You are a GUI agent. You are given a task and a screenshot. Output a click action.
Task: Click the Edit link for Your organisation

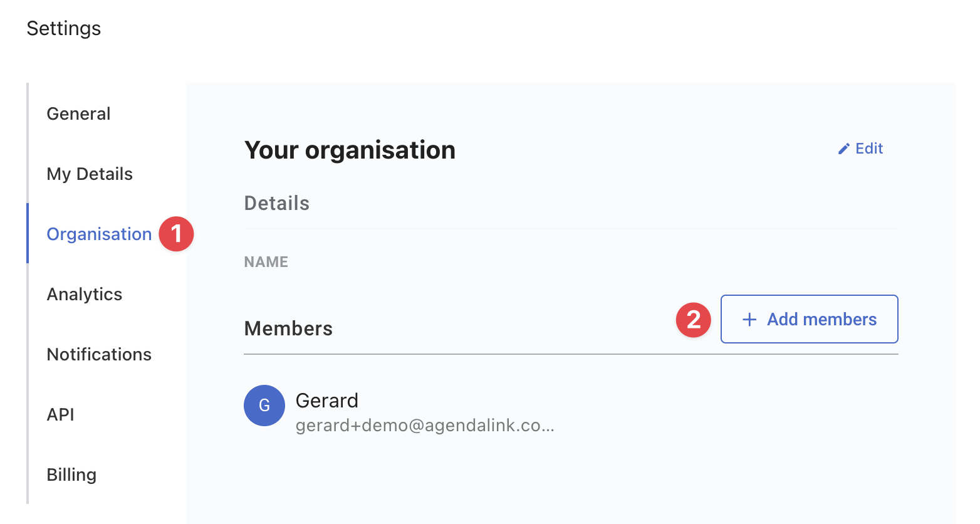point(868,148)
